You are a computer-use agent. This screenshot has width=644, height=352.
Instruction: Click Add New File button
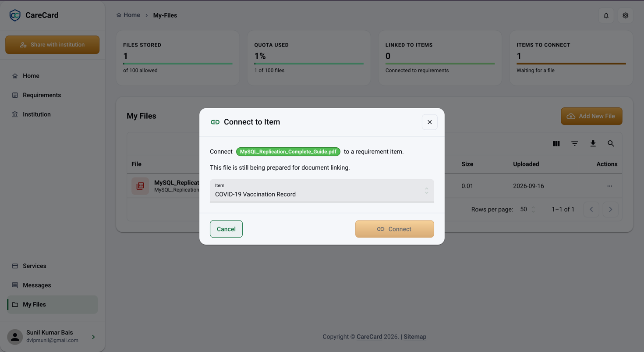point(591,116)
